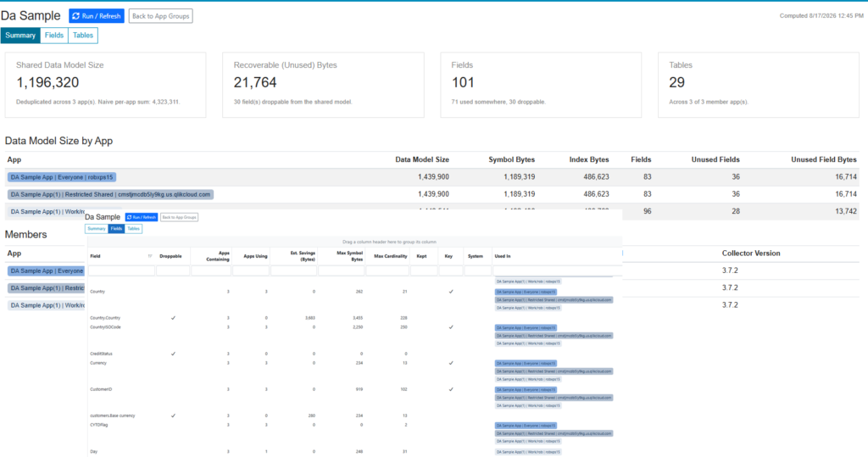Click the Key checkmark for CustomerID row
This screenshot has width=868, height=457.
click(x=451, y=389)
